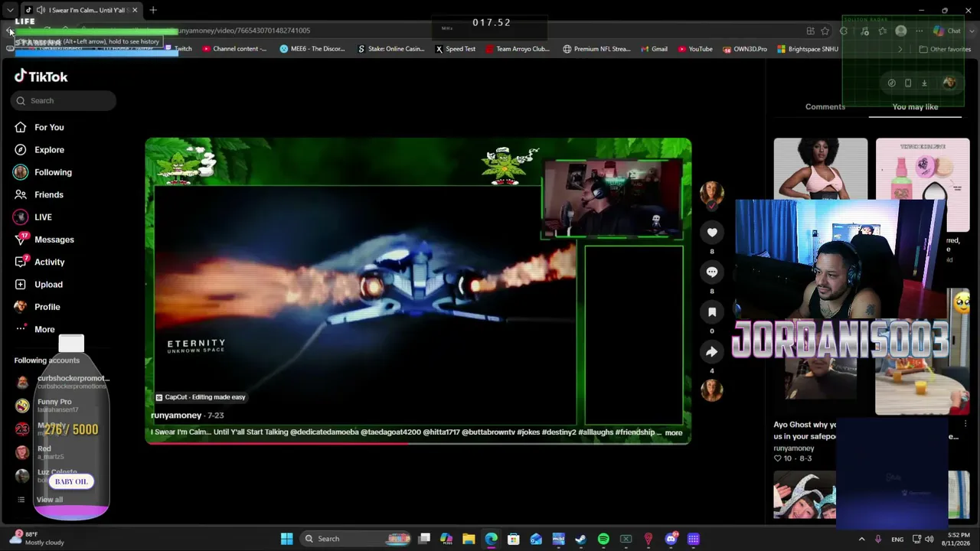980x551 pixels.
Task: Expand the caption with the more link
Action: [x=674, y=432]
